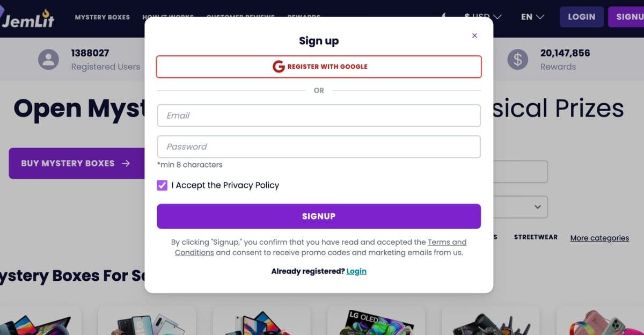Open the LG OLED TV mystery box thumbnail
Screen dimensions: 644x335
click(x=376, y=322)
